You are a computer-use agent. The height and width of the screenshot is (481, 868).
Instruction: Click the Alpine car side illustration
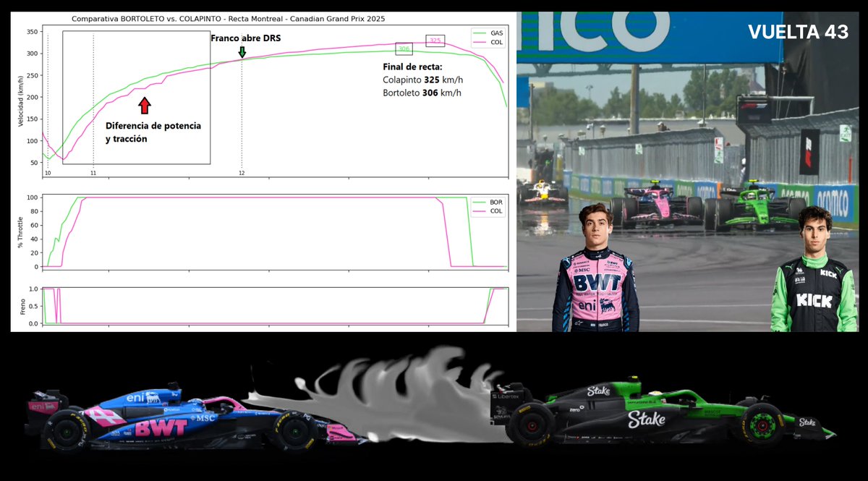point(194,417)
